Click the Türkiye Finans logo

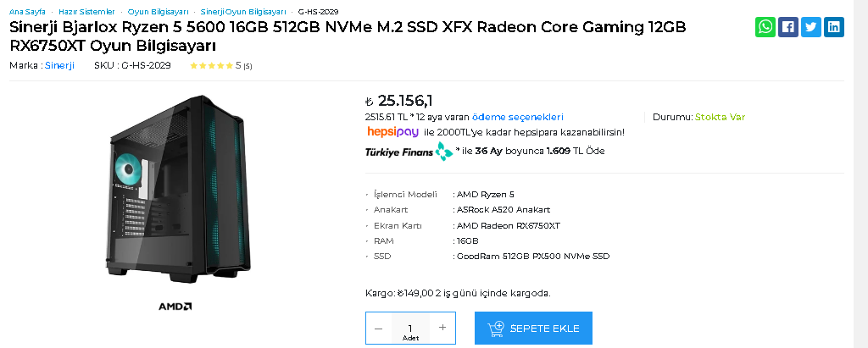pos(409,152)
